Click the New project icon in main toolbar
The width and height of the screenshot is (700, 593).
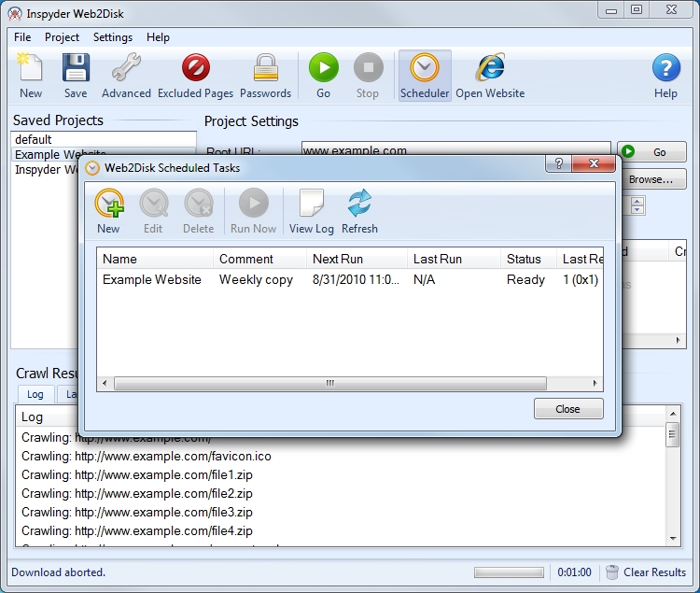click(31, 75)
